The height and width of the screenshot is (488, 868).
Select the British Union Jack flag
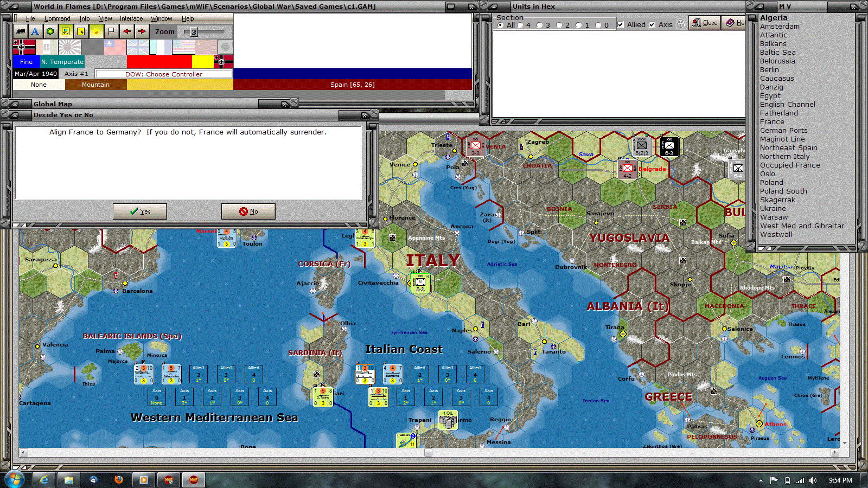coord(138,47)
